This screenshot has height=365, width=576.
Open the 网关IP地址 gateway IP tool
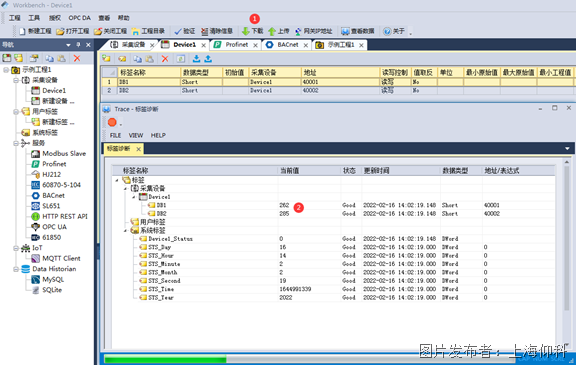[x=298, y=31]
